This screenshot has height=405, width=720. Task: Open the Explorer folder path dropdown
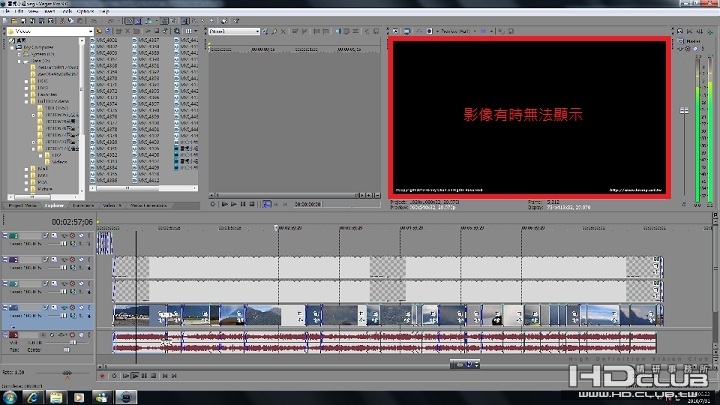90,31
